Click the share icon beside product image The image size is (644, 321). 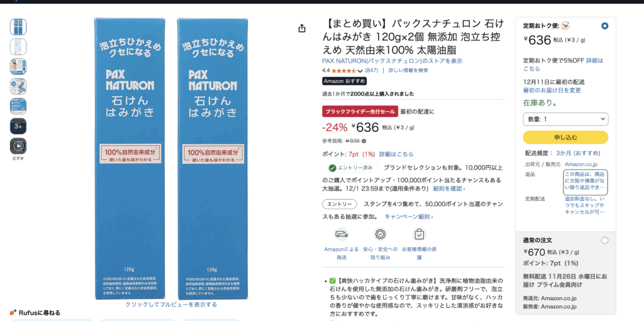tap(302, 28)
